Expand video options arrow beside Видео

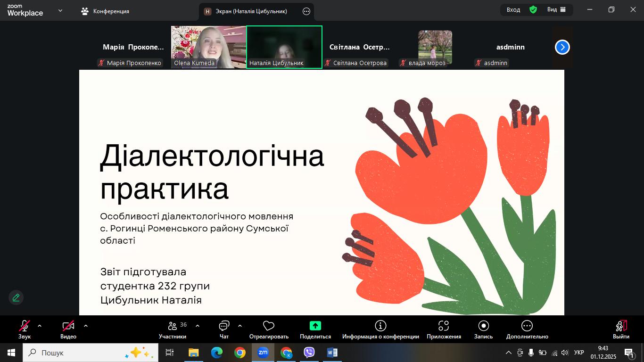86,326
